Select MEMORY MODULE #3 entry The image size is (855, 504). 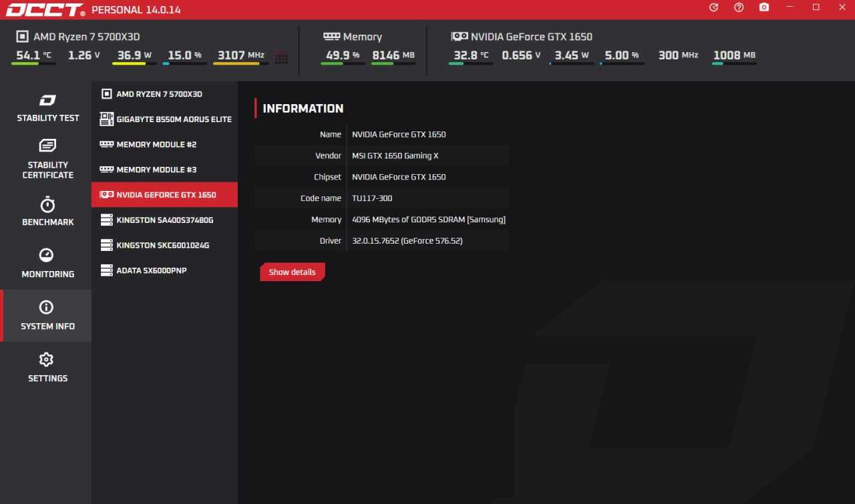[164, 170]
